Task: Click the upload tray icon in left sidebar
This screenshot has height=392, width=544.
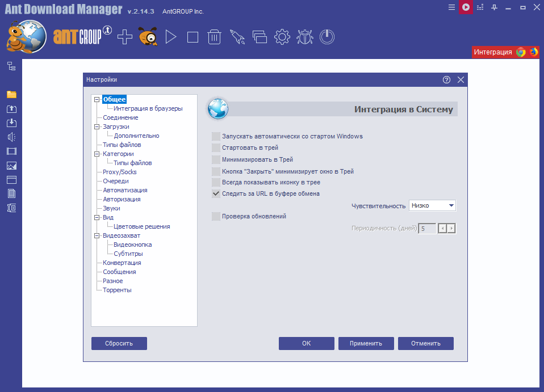Action: [x=11, y=109]
